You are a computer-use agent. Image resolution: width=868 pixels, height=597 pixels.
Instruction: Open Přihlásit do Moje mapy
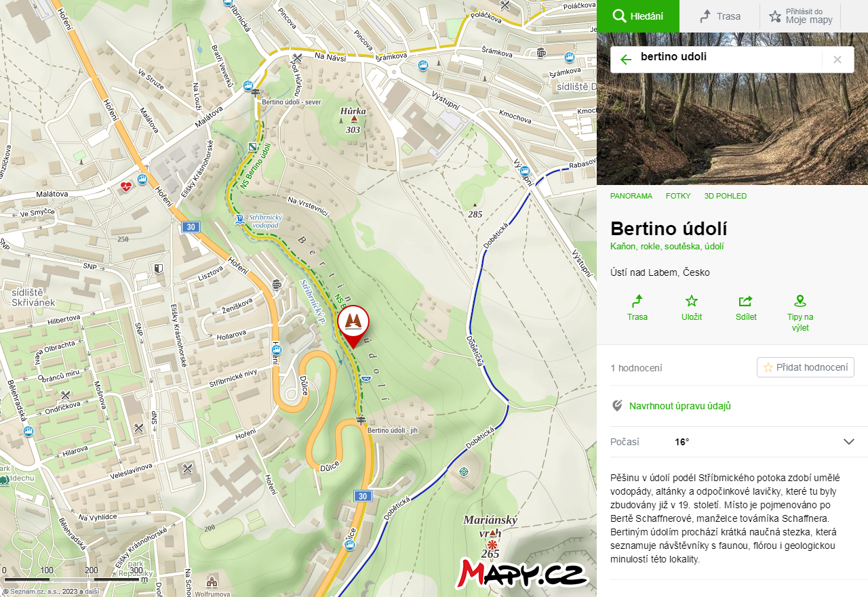800,16
